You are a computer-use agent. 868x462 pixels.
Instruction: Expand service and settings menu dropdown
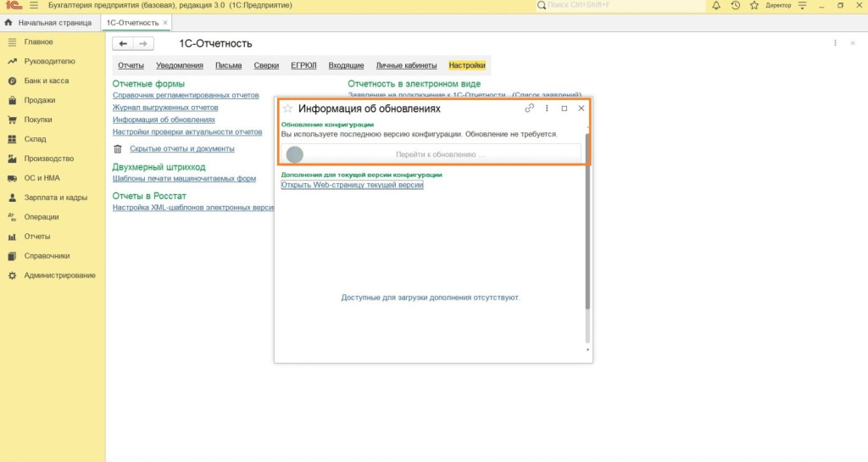[802, 6]
